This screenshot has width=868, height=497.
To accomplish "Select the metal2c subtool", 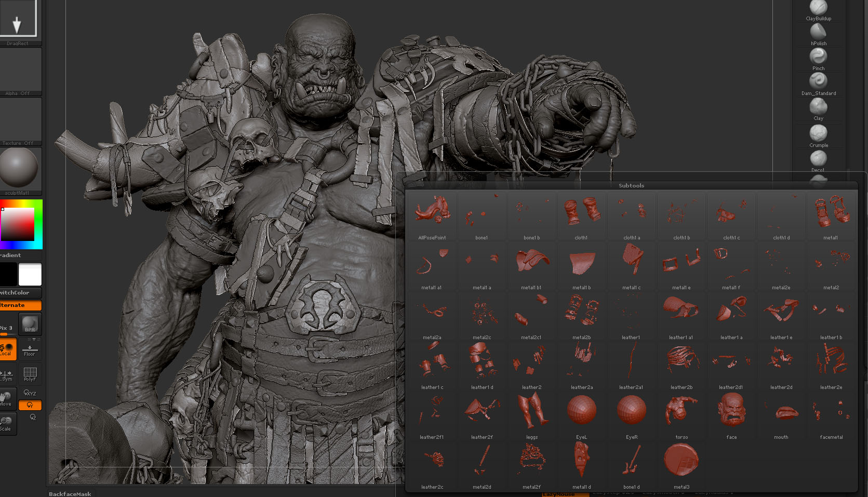I will tap(482, 316).
